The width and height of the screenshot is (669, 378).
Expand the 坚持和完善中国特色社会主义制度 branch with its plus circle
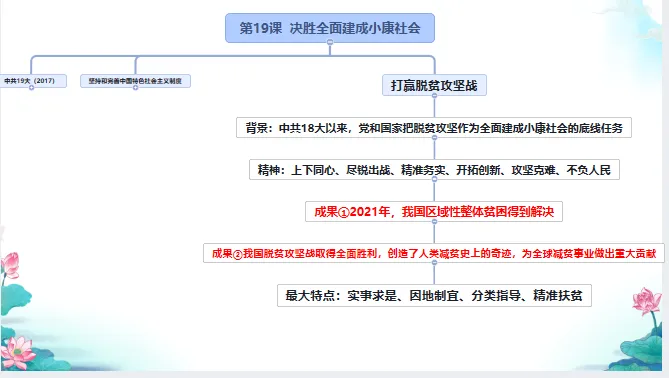135,88
